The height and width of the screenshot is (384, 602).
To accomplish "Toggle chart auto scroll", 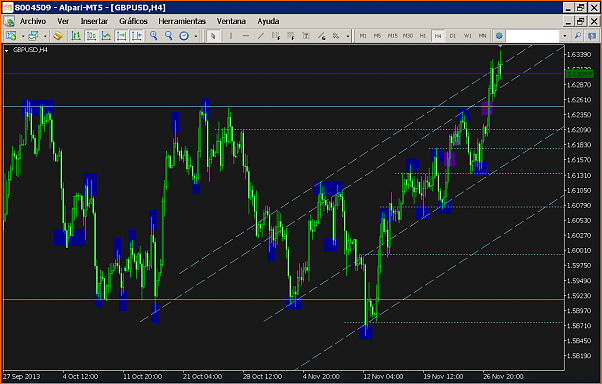I will point(121,36).
